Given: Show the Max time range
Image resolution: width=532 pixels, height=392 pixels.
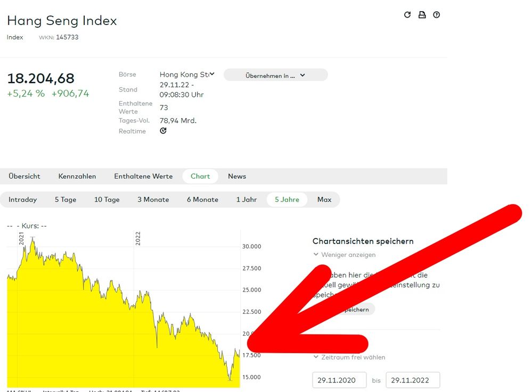Looking at the screenshot, I should point(324,199).
